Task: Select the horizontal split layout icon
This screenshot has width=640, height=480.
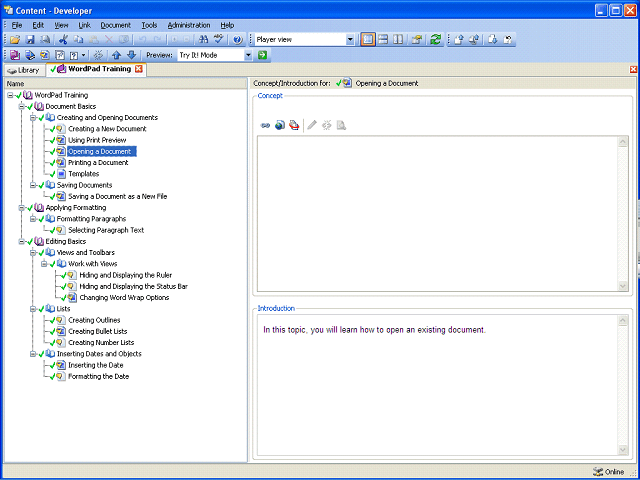Action: tap(383, 40)
